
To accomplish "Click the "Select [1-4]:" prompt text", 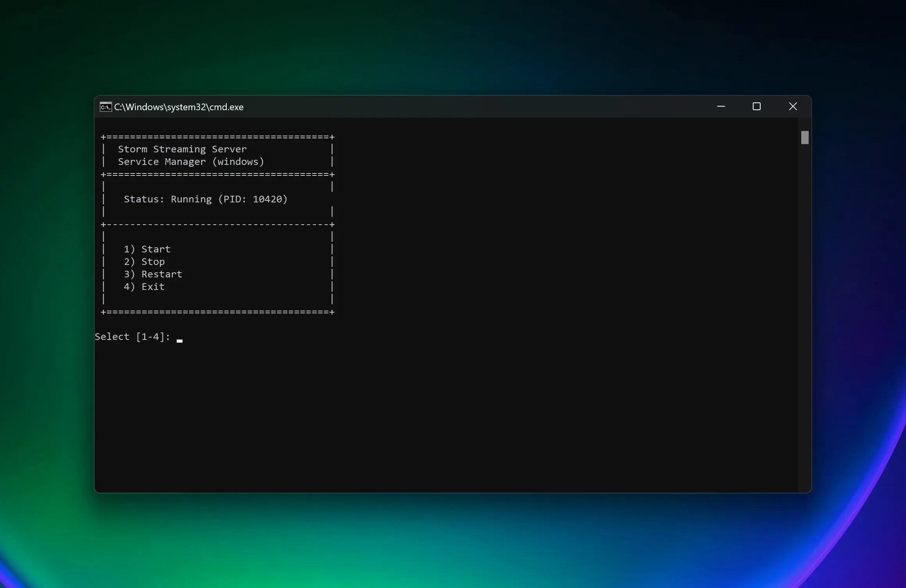I will point(132,337).
